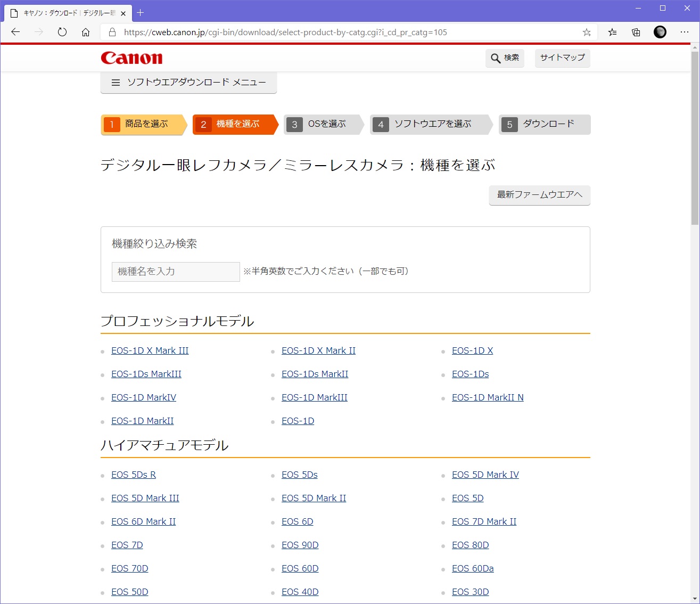The image size is (700, 604).
Task: Open the EOS 5D Mark III link
Action: tap(145, 498)
